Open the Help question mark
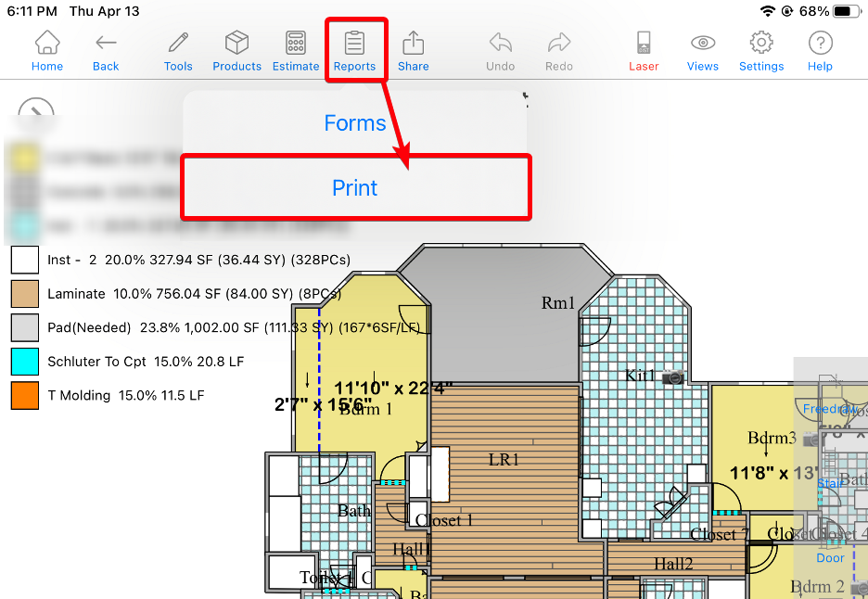 click(x=821, y=51)
